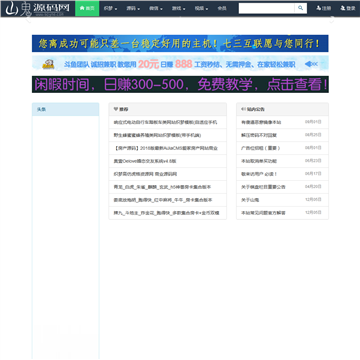Click the magnifier search button
The width and height of the screenshot is (360, 360).
click(301, 8)
